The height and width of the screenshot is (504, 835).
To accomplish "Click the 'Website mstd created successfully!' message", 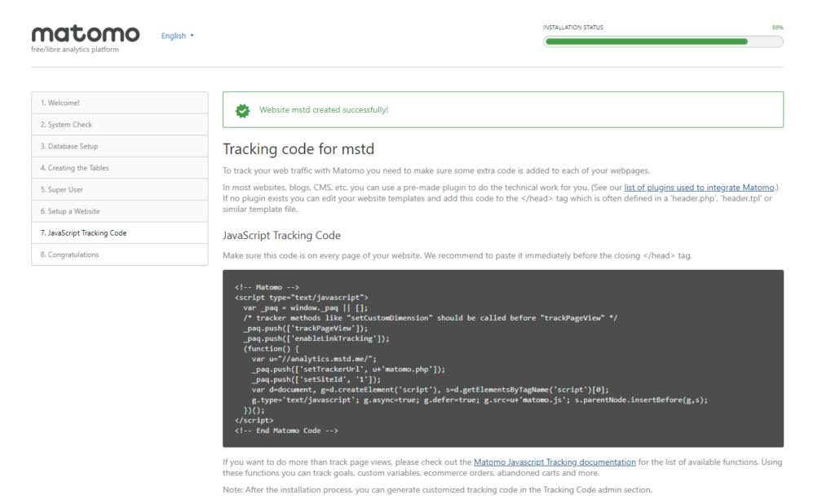I will tap(324, 110).
